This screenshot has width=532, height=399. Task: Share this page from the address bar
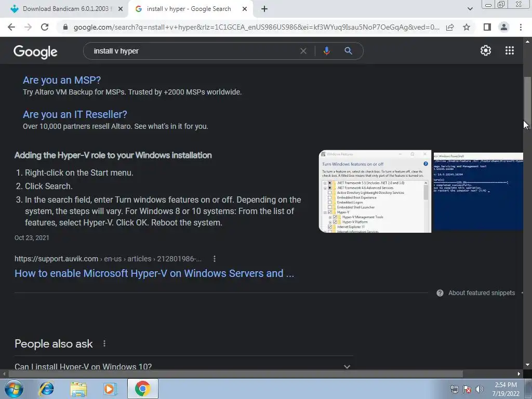pos(450,27)
